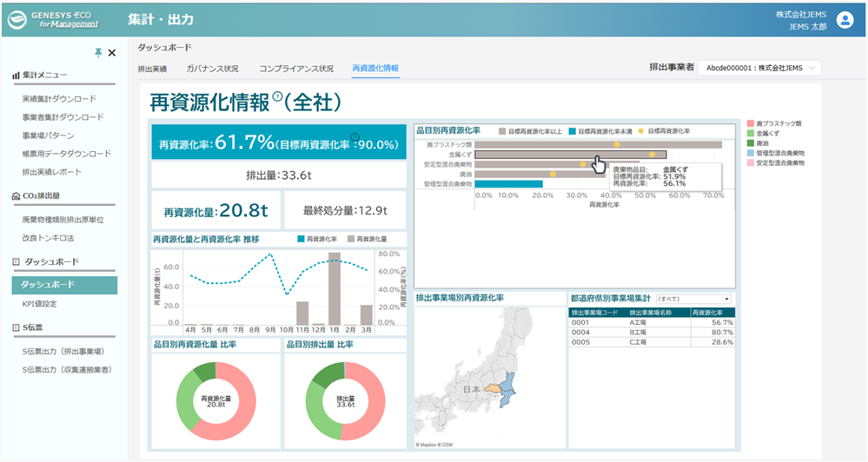Switch to the ガバナンス状況 tab

212,69
